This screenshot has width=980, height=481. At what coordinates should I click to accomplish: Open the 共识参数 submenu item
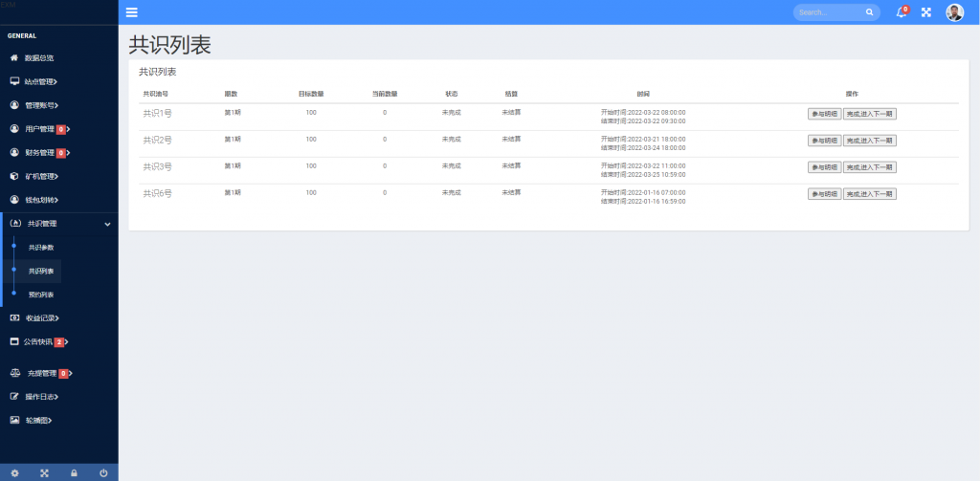click(41, 248)
